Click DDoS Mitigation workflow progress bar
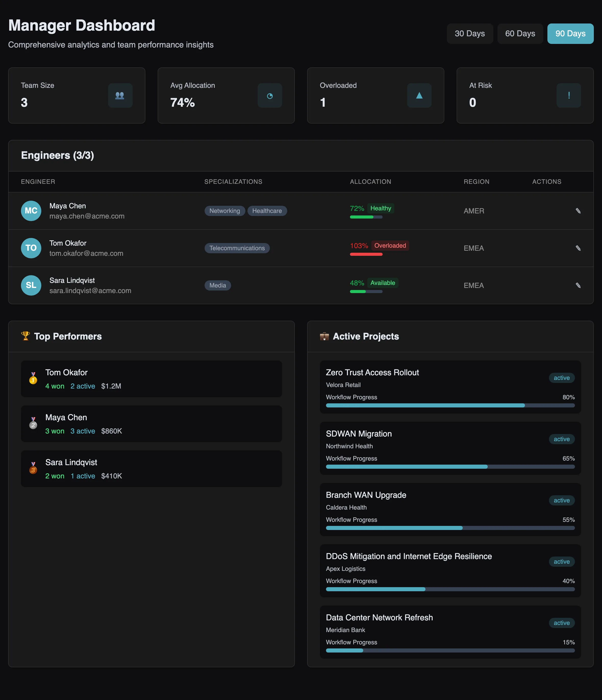Screen dimensions: 602x700 pyautogui.click(x=450, y=589)
